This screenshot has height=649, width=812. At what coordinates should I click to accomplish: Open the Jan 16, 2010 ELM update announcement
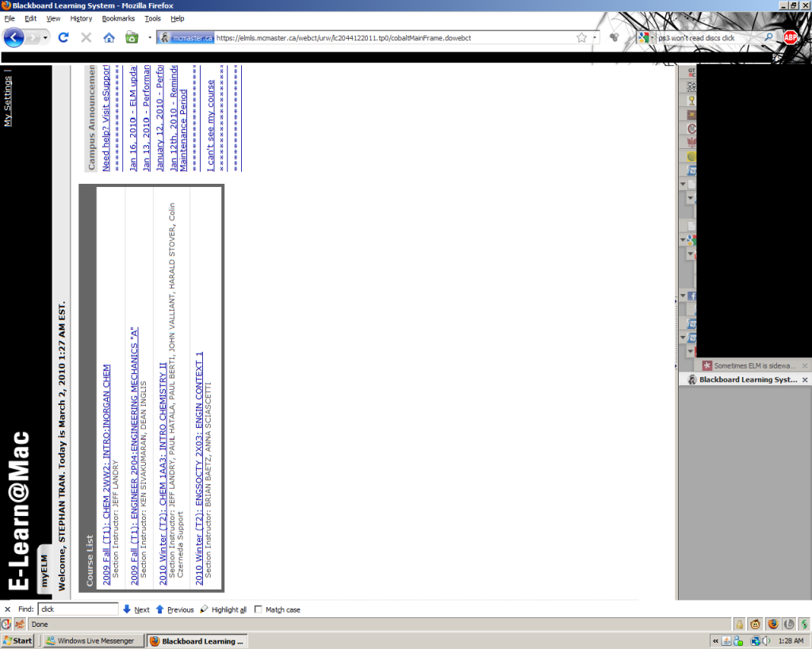[x=133, y=119]
